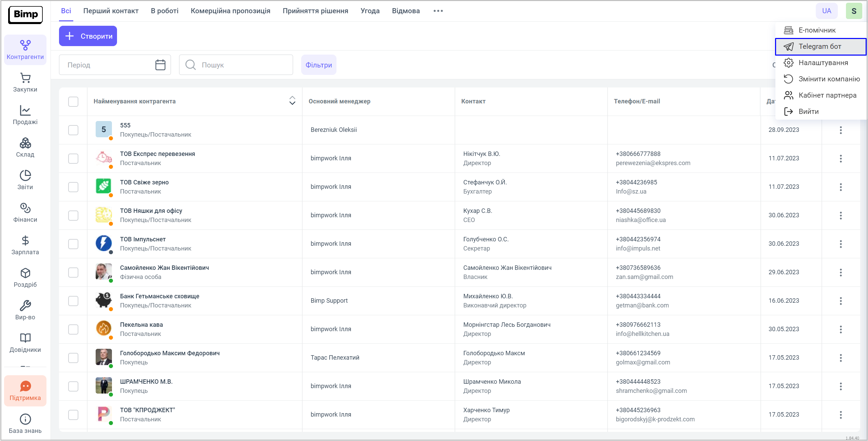This screenshot has height=441, width=868.
Task: Expand more tabs via ellipsis
Action: pyautogui.click(x=438, y=11)
